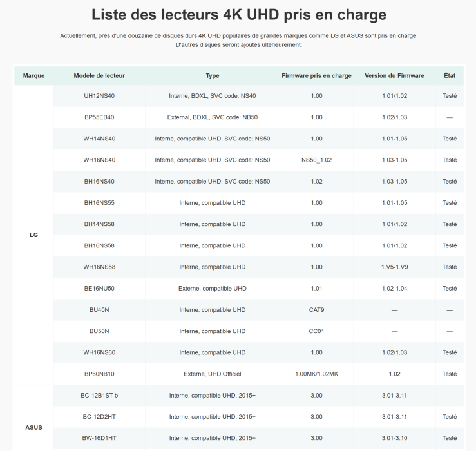Click the CAT9 firmware cell
This screenshot has width=476, height=451.
[316, 310]
